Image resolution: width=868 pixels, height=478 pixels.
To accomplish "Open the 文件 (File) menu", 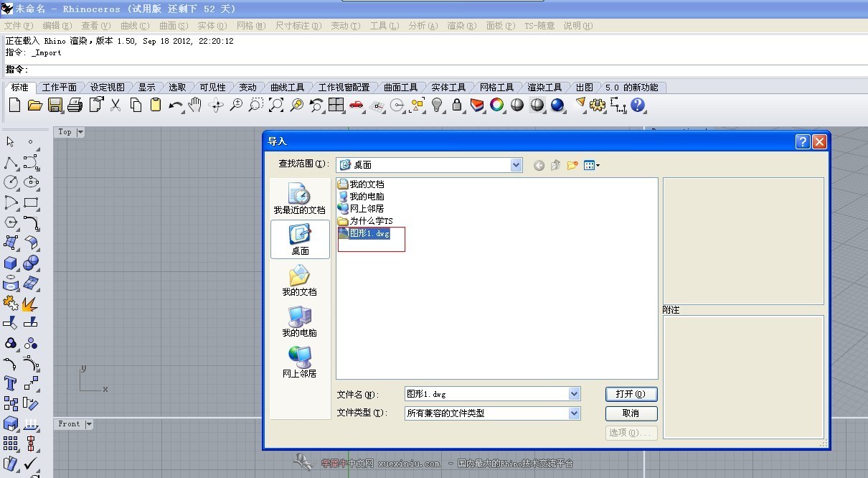I will click(19, 26).
